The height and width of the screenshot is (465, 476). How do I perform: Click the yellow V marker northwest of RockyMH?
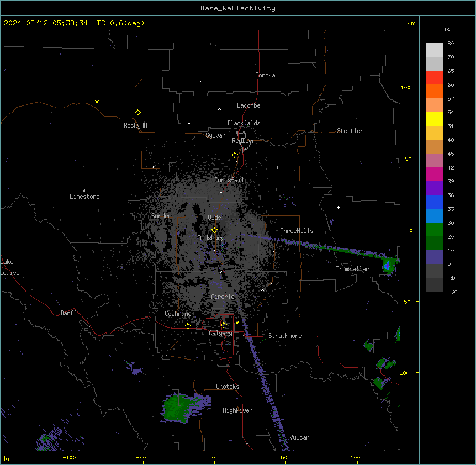pos(97,102)
